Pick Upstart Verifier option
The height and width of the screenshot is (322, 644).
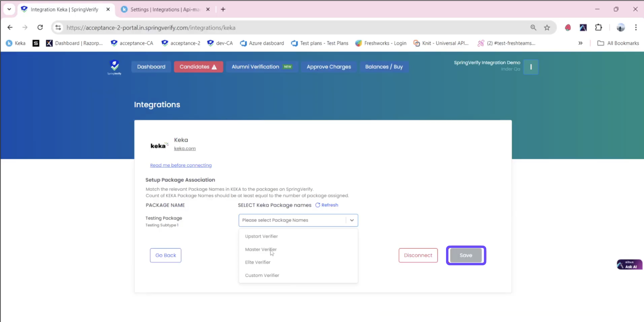point(261,236)
